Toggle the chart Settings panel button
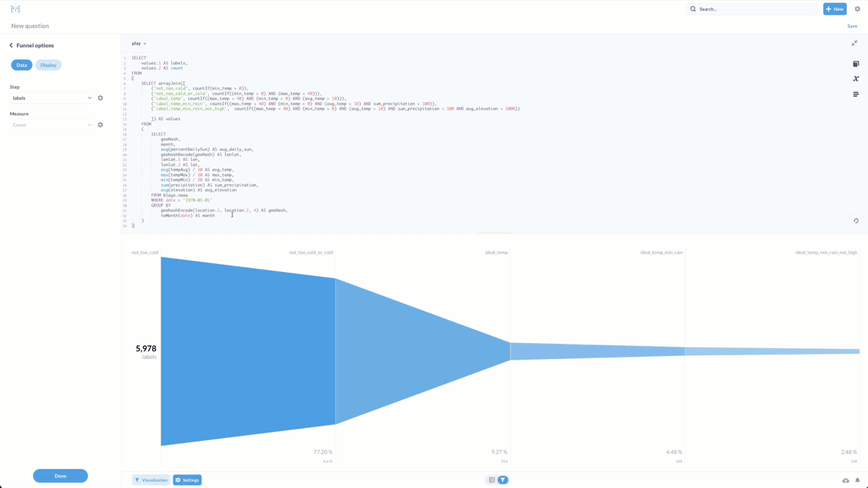 coord(187,480)
